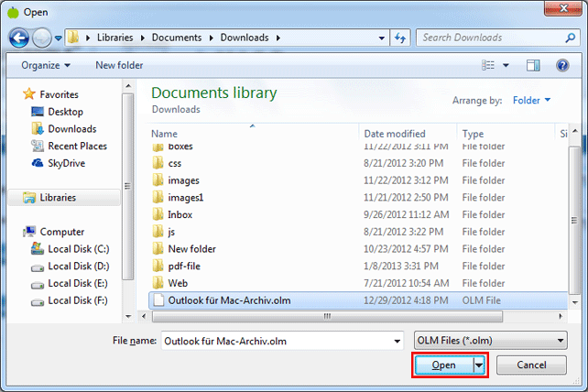This screenshot has width=588, height=392.
Task: Select the js folder icon
Action: [158, 232]
